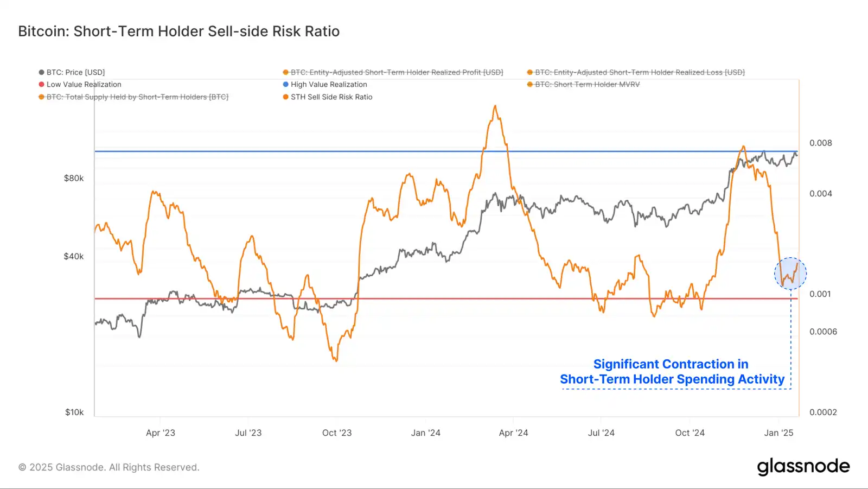Click the red dot beside Low Value Realization
Screen dimensions: 868x489
tap(41, 85)
